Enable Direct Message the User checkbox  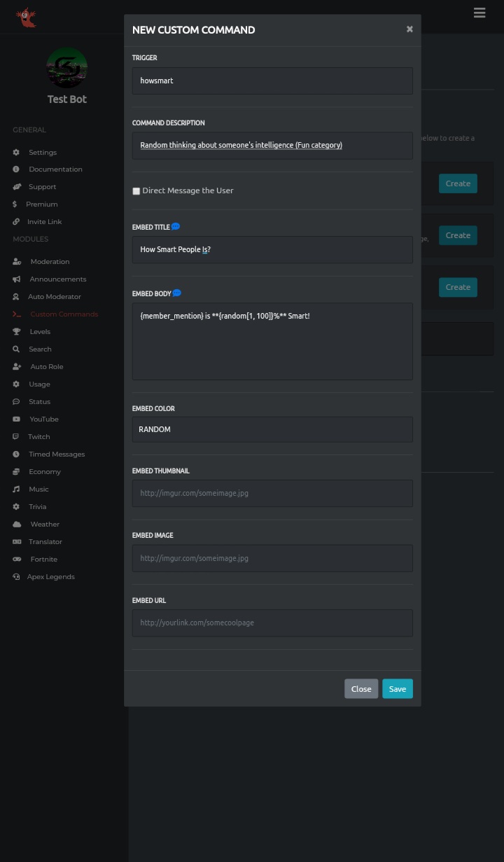(136, 191)
